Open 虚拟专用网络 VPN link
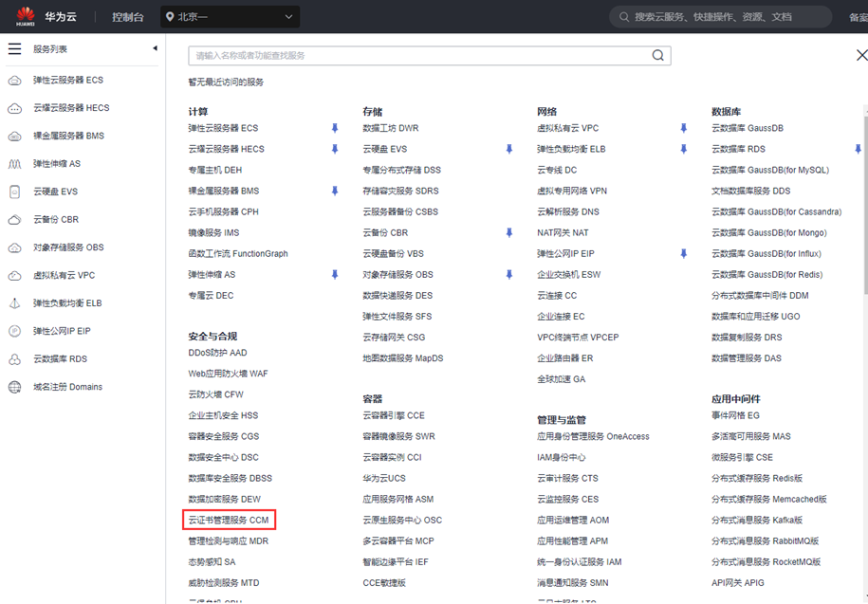The width and height of the screenshot is (868, 604). tap(572, 192)
